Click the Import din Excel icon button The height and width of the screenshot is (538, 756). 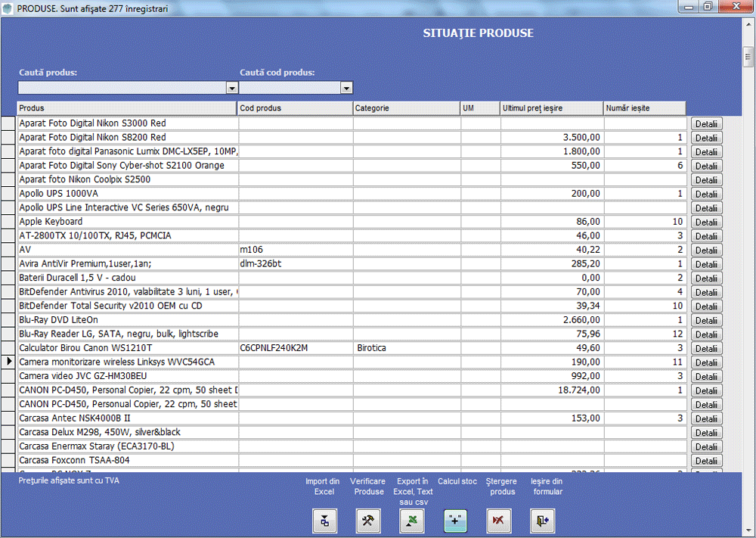click(x=325, y=521)
